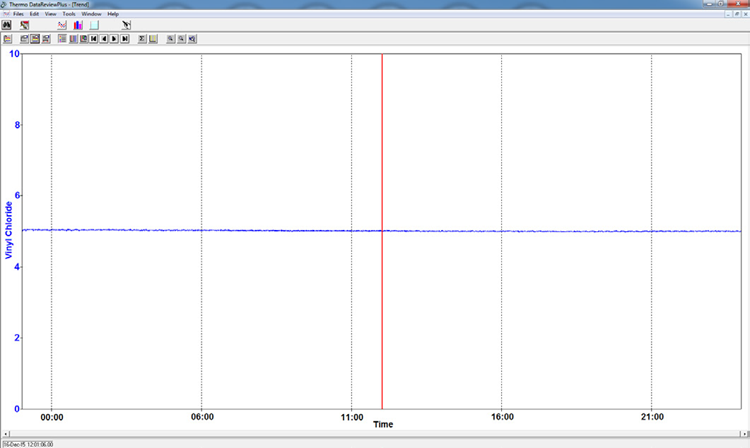Open the View menu
This screenshot has width=750, height=448.
(50, 14)
